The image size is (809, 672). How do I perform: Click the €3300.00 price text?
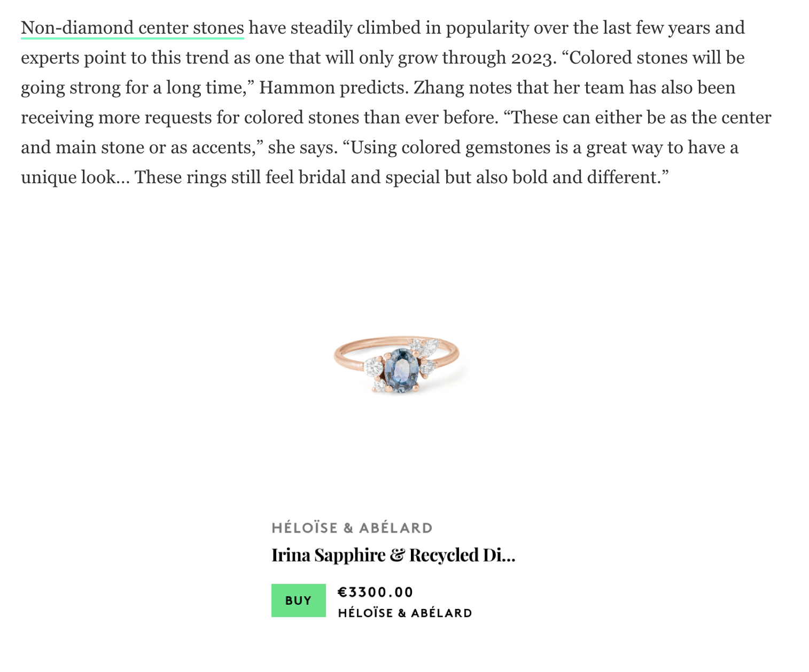(x=376, y=592)
